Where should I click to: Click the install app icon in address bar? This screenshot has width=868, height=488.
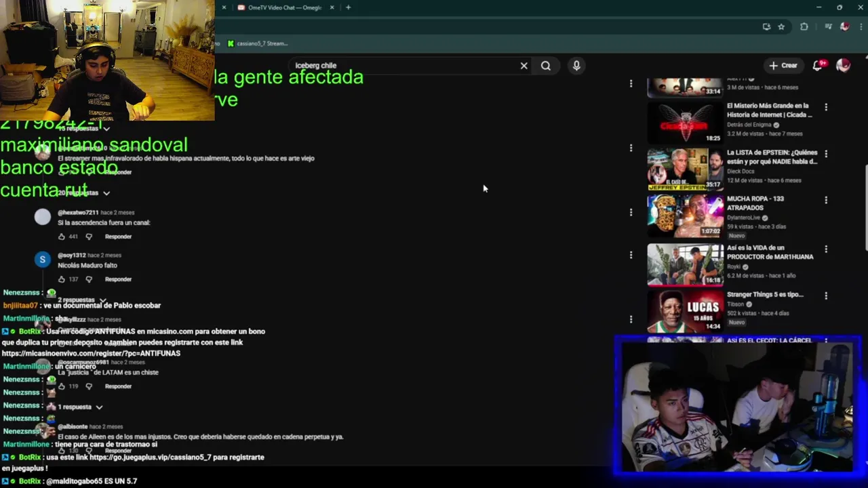(766, 26)
